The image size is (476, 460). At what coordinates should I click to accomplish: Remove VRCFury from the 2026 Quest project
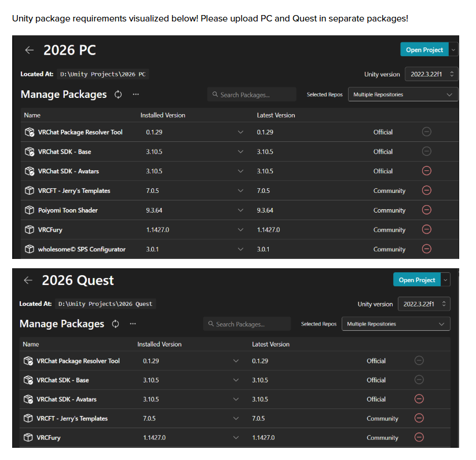(x=419, y=437)
